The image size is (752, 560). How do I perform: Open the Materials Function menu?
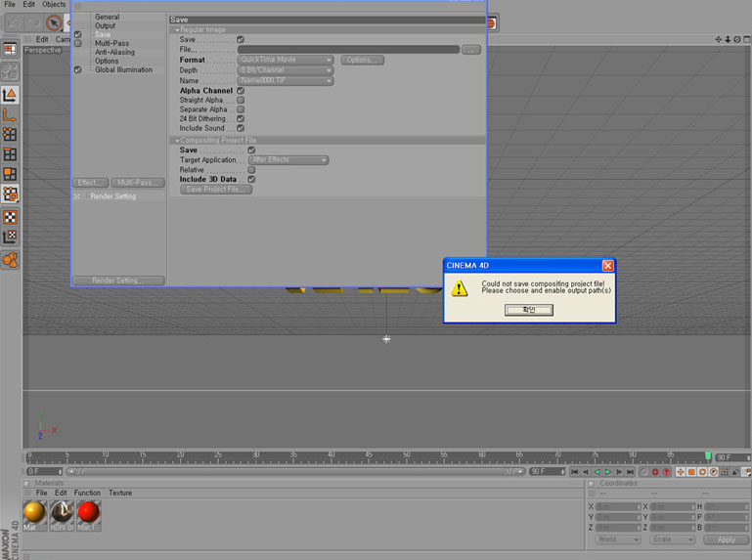tap(87, 493)
